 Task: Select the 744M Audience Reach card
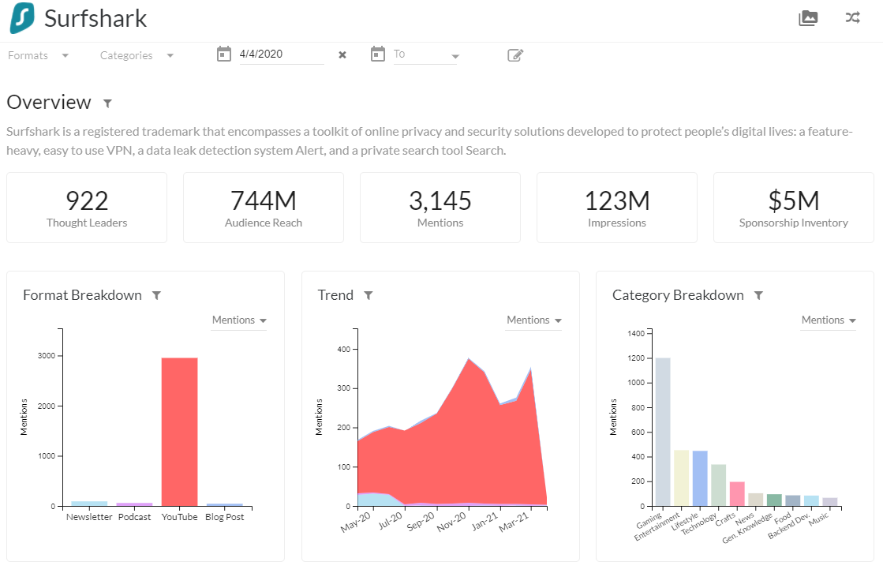click(x=264, y=208)
